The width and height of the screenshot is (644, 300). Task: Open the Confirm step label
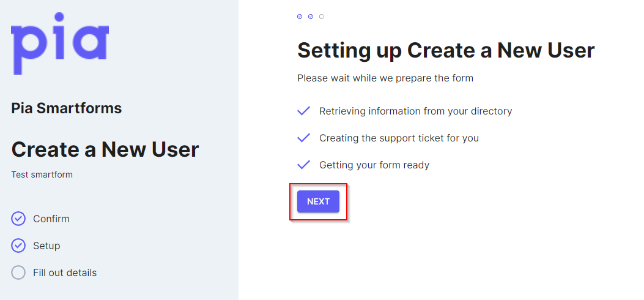51,219
